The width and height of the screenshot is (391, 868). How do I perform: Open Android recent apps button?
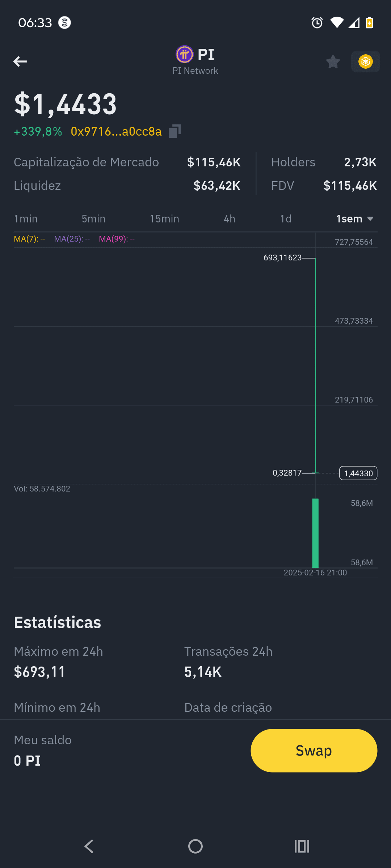click(302, 846)
